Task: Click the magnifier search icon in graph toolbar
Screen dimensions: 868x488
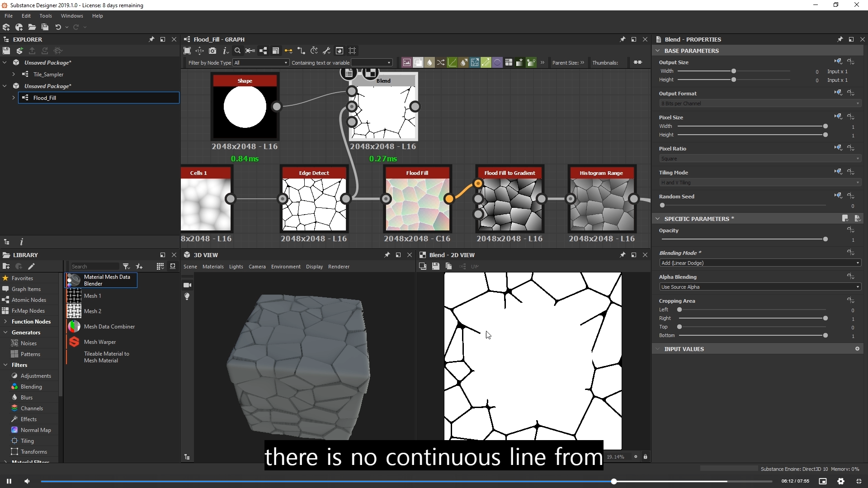Action: 237,51
